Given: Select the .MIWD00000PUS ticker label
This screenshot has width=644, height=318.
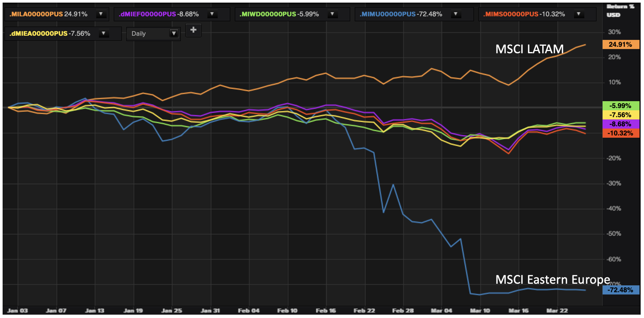Looking at the screenshot, I should click(268, 14).
